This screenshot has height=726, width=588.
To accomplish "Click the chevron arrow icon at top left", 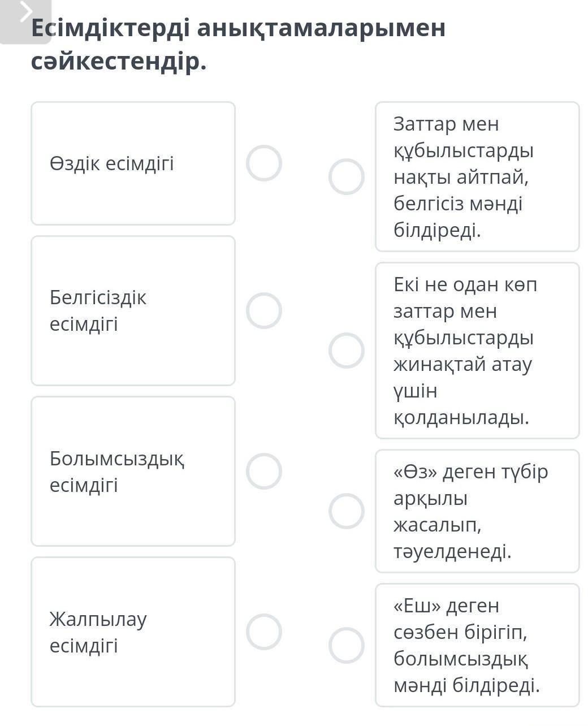I will click(27, 11).
